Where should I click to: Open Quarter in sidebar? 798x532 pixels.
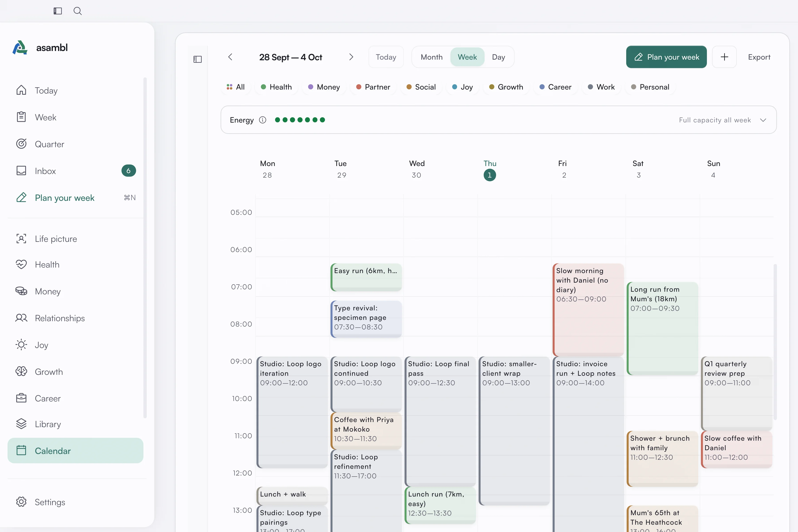coord(75,144)
